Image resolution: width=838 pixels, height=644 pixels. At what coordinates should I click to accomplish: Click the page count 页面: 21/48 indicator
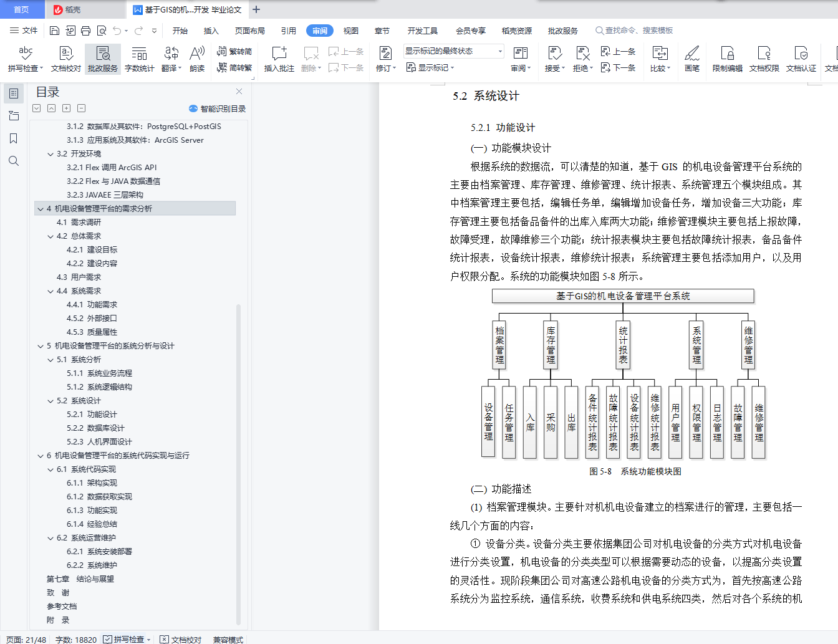(x=26, y=639)
